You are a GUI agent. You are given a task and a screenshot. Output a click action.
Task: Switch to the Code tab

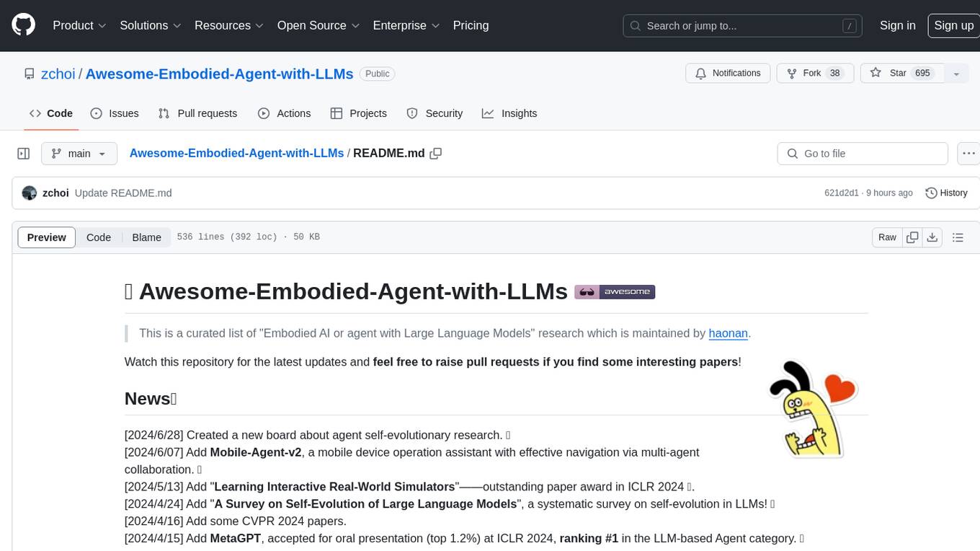pos(51,113)
